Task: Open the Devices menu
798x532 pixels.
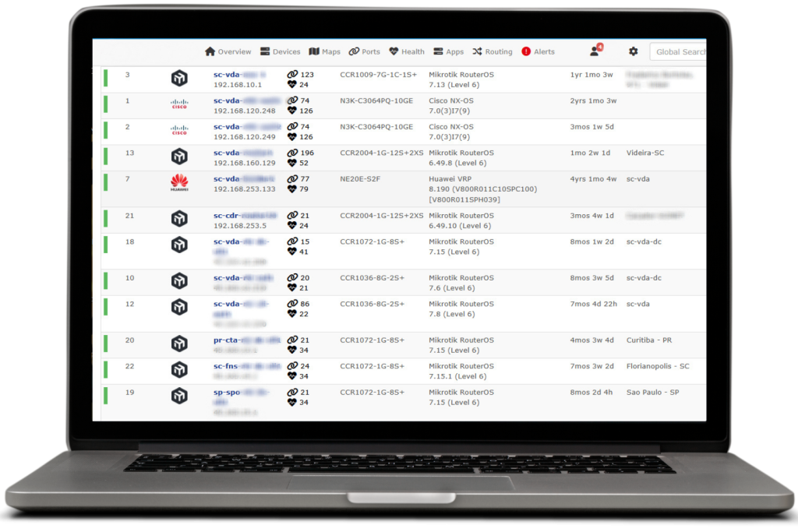Action: [281, 51]
